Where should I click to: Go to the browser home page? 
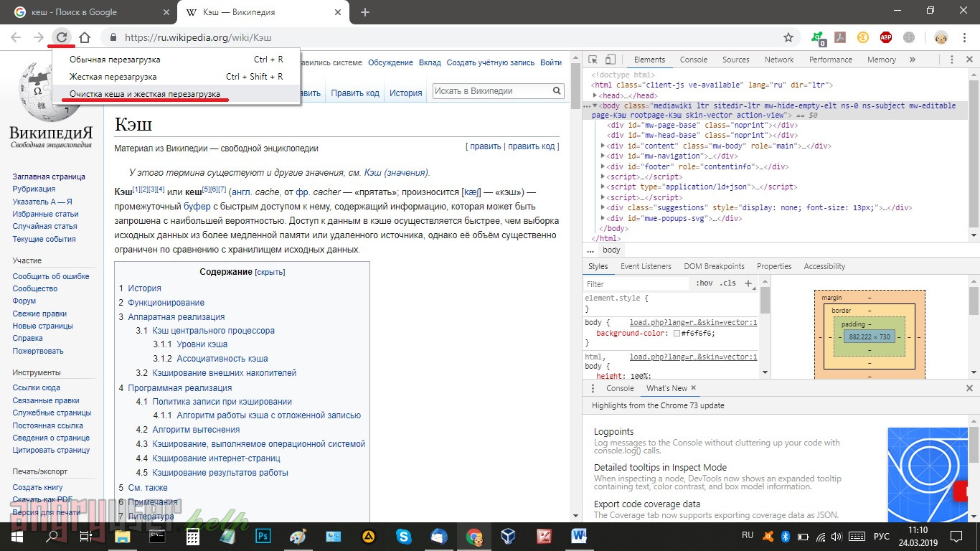tap(85, 37)
